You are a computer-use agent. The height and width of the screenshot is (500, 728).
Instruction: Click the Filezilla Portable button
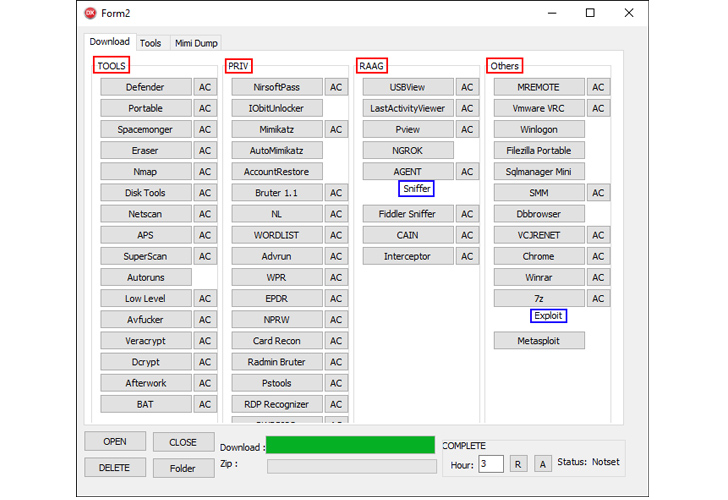(538, 150)
